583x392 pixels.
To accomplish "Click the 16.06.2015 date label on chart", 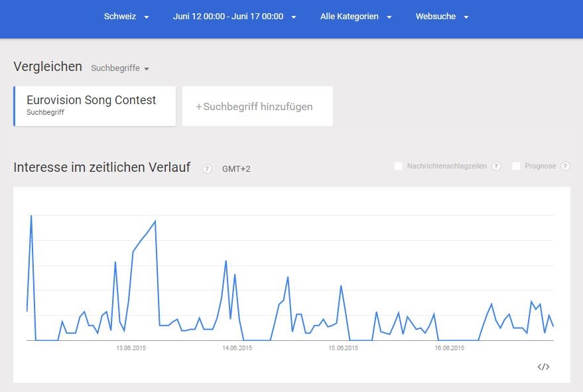I will coord(449,348).
